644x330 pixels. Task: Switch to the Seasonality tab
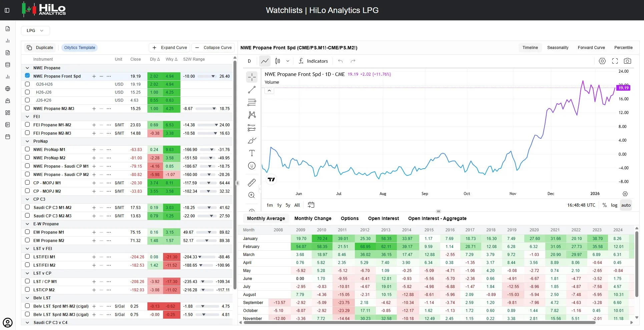click(x=558, y=48)
